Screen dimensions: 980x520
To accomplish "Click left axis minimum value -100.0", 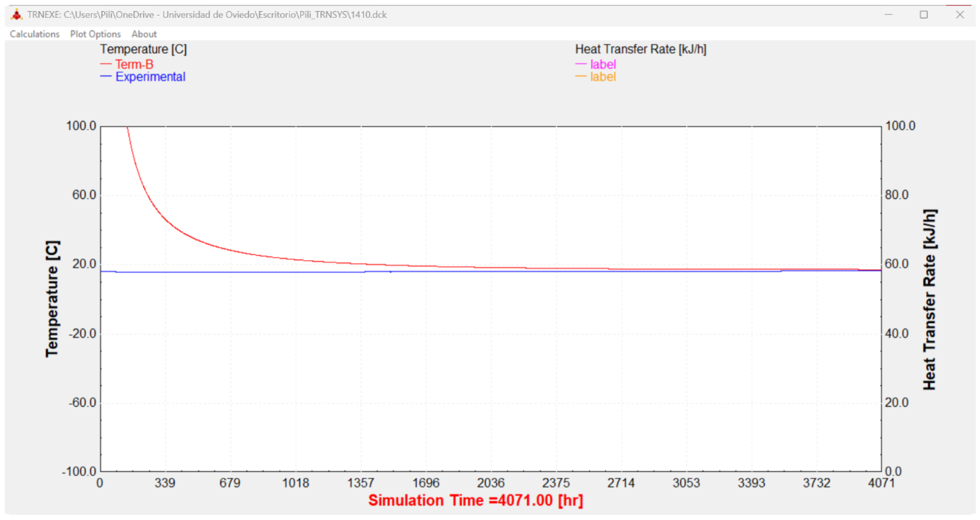I will coord(79,471).
